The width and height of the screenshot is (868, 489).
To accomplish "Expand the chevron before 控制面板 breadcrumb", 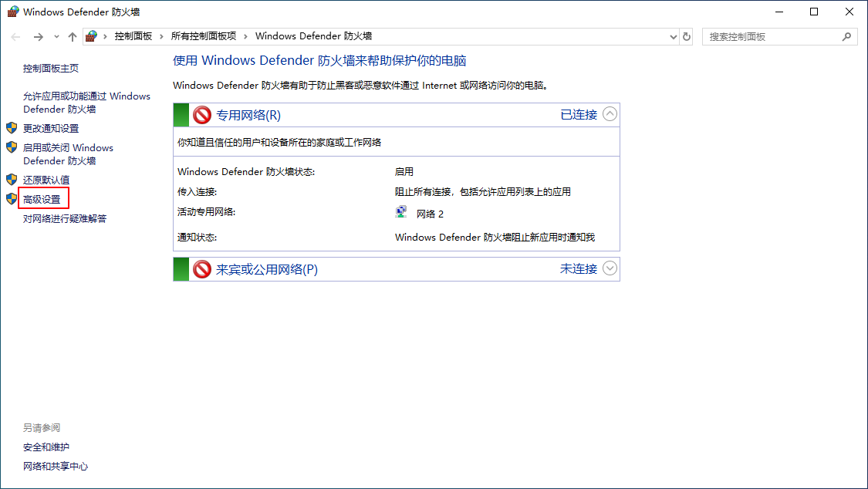I will click(105, 36).
